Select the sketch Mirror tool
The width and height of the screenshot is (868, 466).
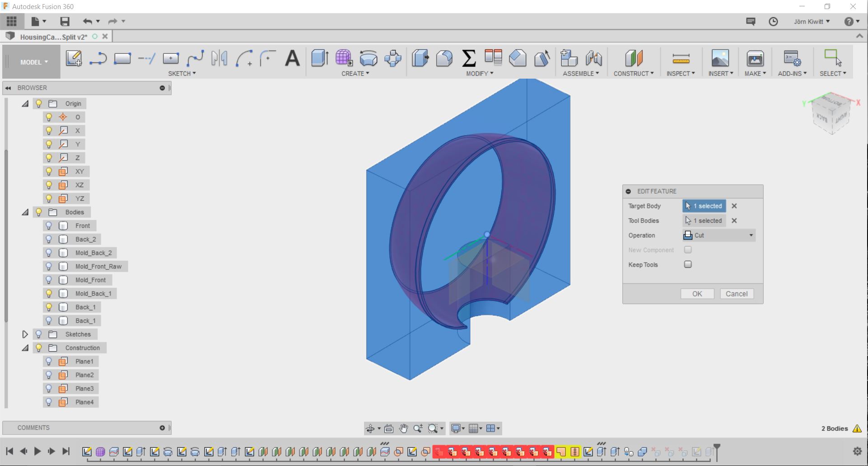(x=219, y=58)
